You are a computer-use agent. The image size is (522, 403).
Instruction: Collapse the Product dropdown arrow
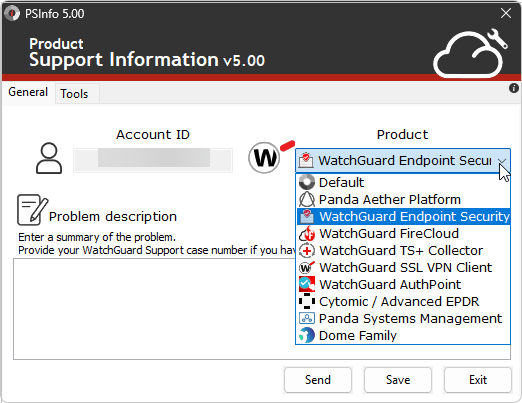[502, 161]
